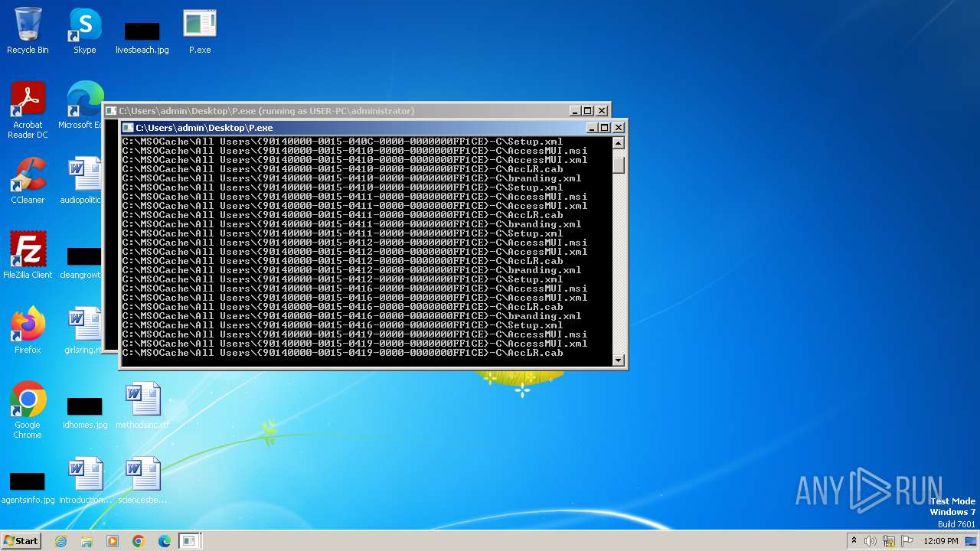Close the back administrator P.exe window
This screenshot has width=980, height=551.
coord(602,111)
